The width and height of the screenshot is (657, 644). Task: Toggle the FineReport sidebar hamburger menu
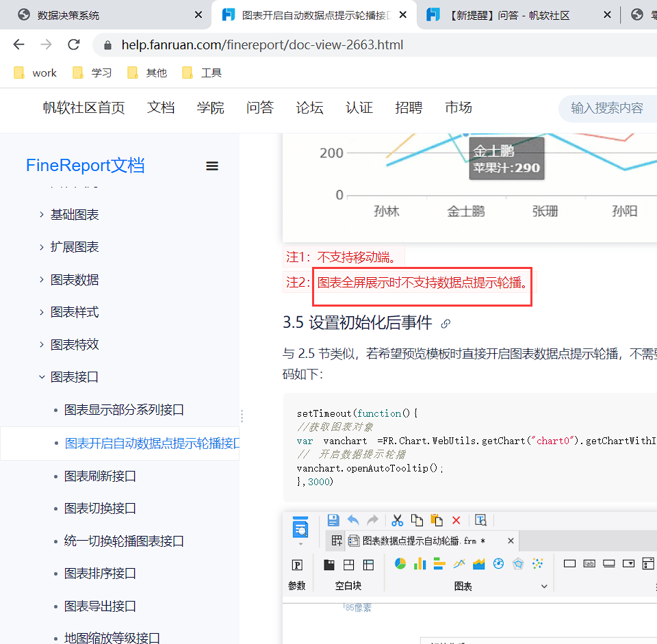point(212,166)
